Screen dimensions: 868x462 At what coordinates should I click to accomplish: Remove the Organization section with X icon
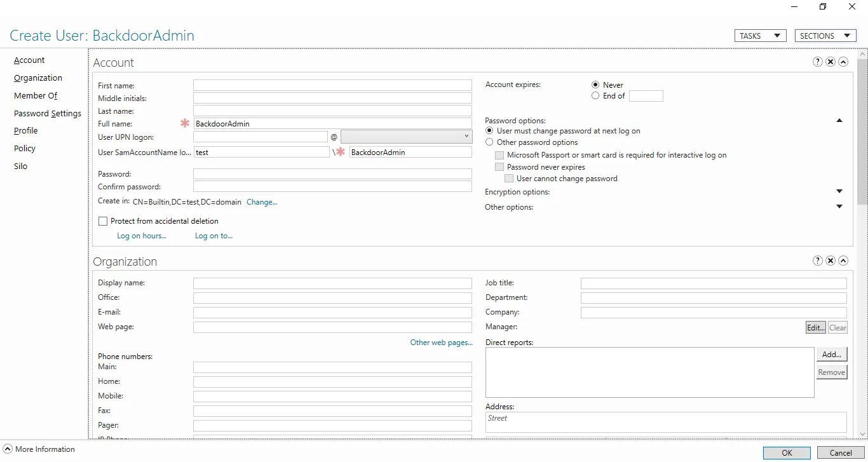point(831,261)
